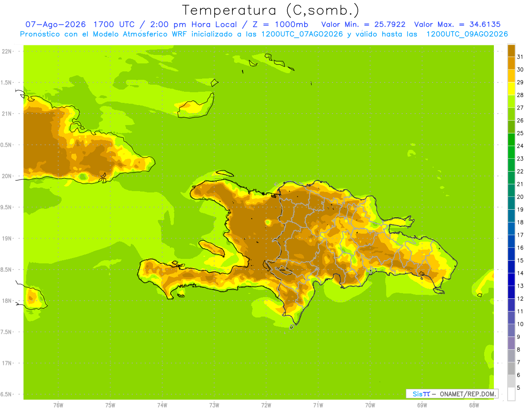Click legend label '25'
Viewport: 532px width, 411px height.
520,133
